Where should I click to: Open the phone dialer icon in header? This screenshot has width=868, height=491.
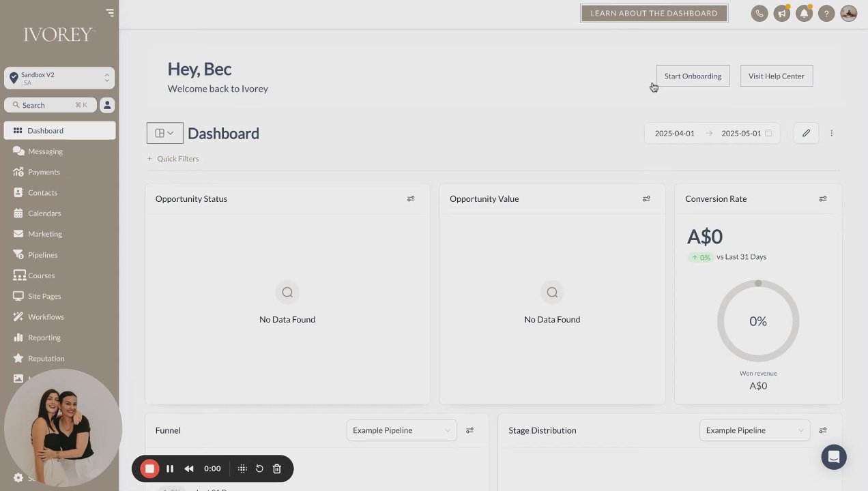pyautogui.click(x=759, y=13)
